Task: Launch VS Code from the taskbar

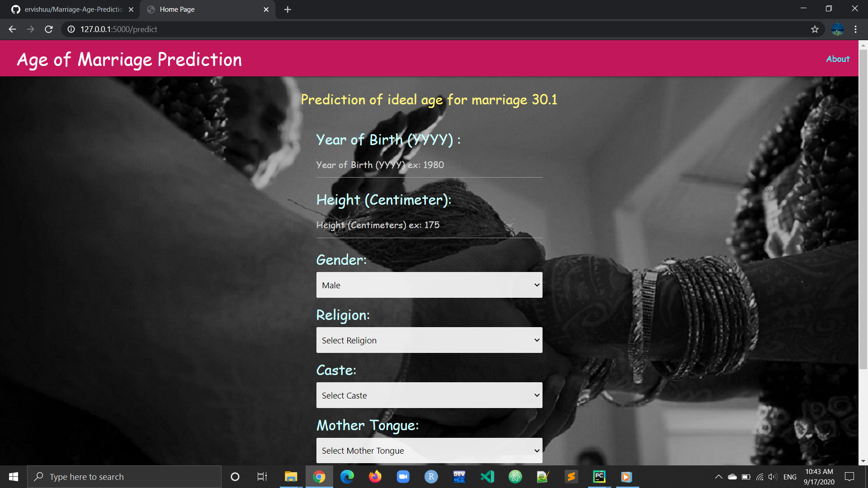Action: point(487,476)
